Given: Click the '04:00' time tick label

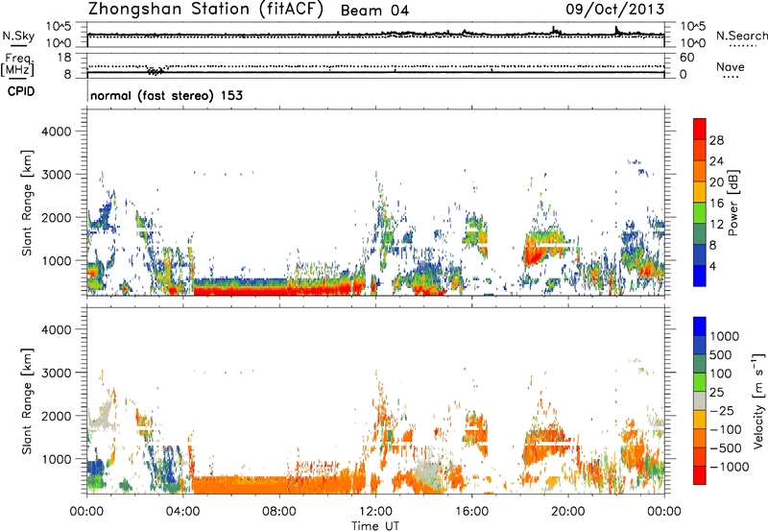Looking at the screenshot, I should click(x=183, y=512).
